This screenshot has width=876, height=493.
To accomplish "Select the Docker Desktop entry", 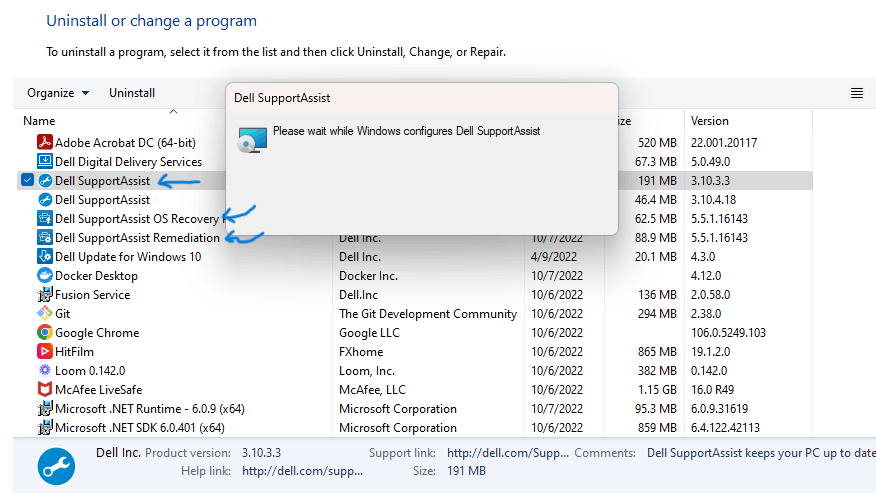I will (x=96, y=276).
